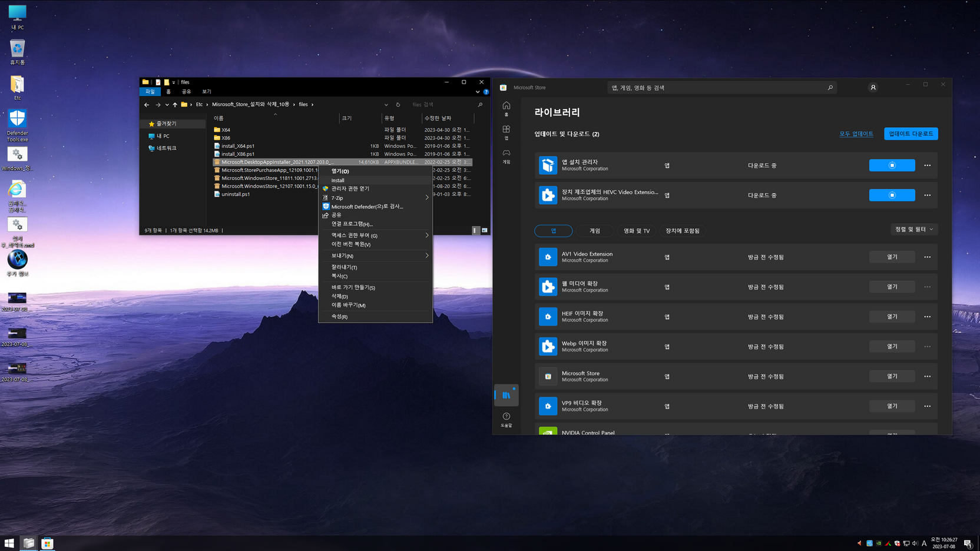This screenshot has height=551, width=980.
Task: Stop the HEVC Video Extension download
Action: [x=892, y=195]
